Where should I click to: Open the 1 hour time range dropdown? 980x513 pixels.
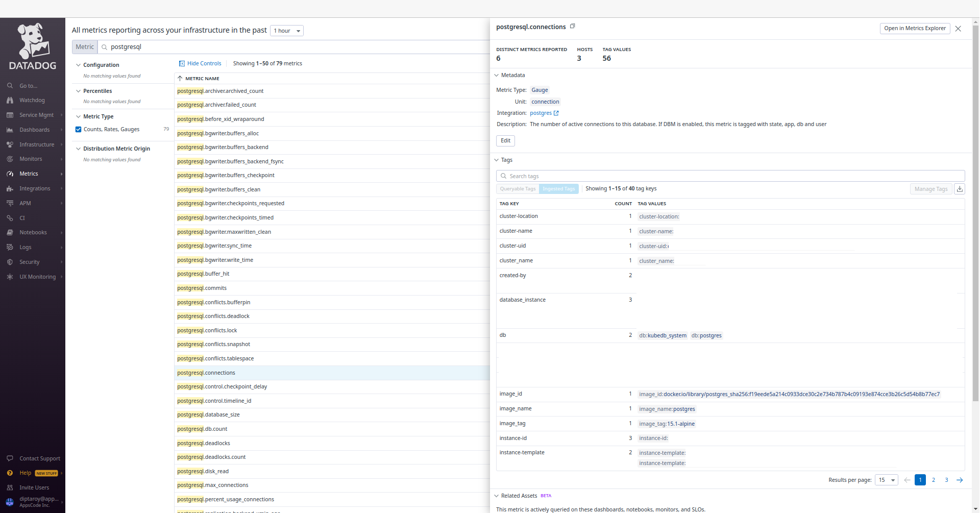point(286,31)
